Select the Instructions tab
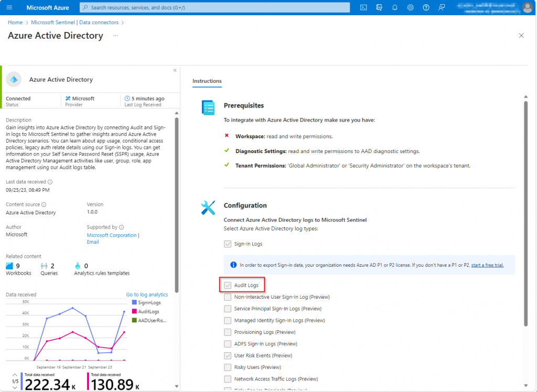Image resolution: width=537 pixels, height=392 pixels. pos(207,81)
